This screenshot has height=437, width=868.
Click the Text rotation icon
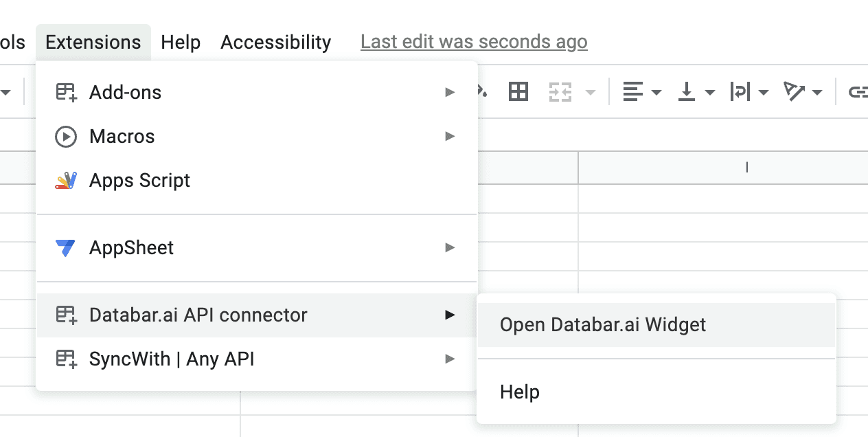coord(794,91)
